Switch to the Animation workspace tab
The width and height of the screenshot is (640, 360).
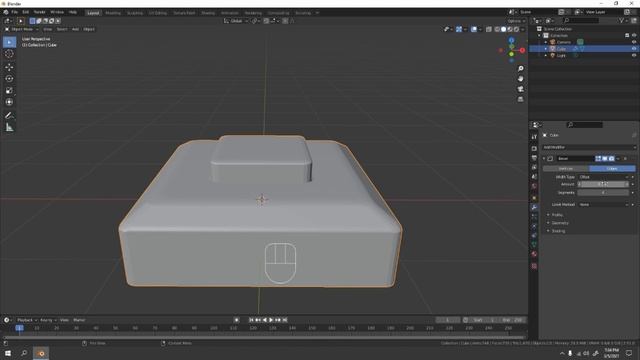pos(229,13)
